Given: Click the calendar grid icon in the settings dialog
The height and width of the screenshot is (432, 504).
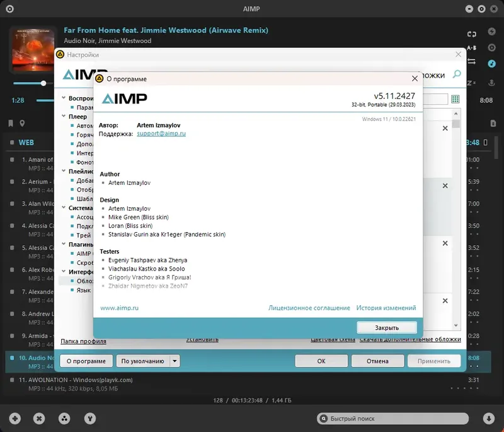Looking at the screenshot, I should click(455, 99).
